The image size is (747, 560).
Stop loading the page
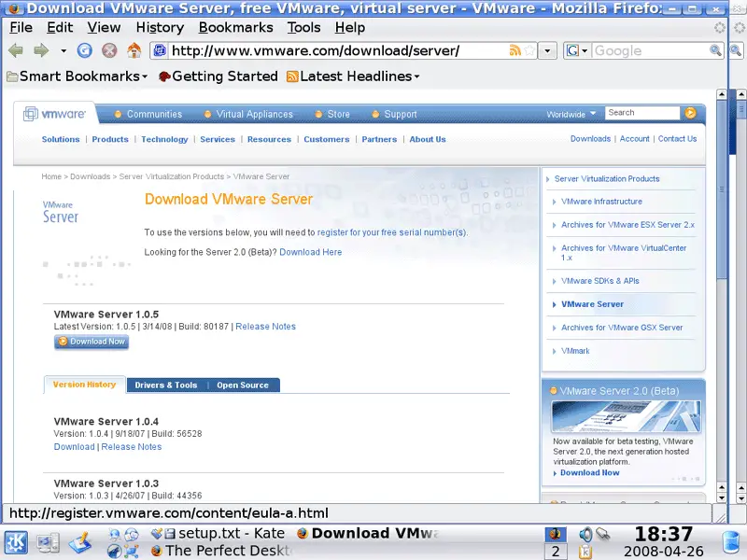pyautogui.click(x=109, y=50)
